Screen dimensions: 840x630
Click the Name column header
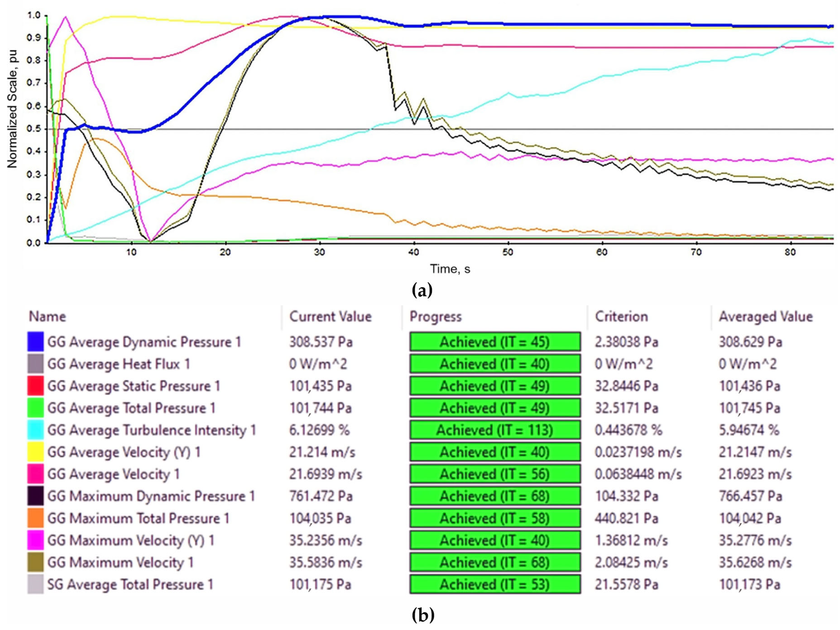(x=48, y=317)
